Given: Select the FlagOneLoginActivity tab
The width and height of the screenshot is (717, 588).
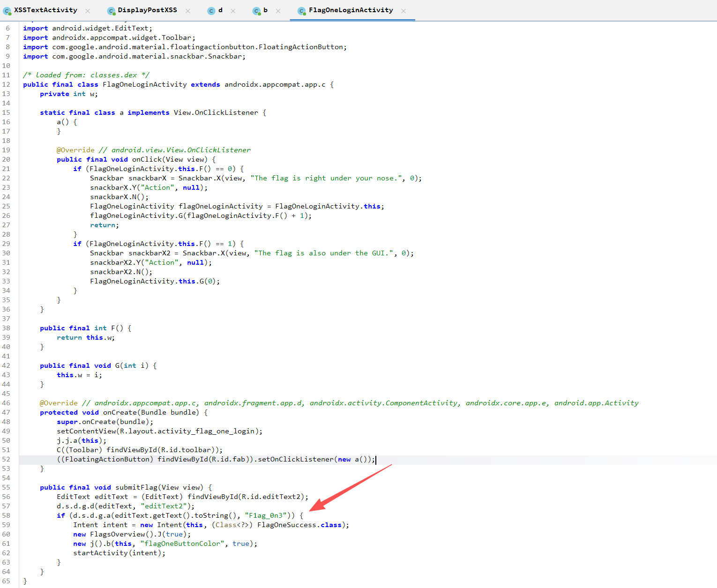Looking at the screenshot, I should 351,10.
